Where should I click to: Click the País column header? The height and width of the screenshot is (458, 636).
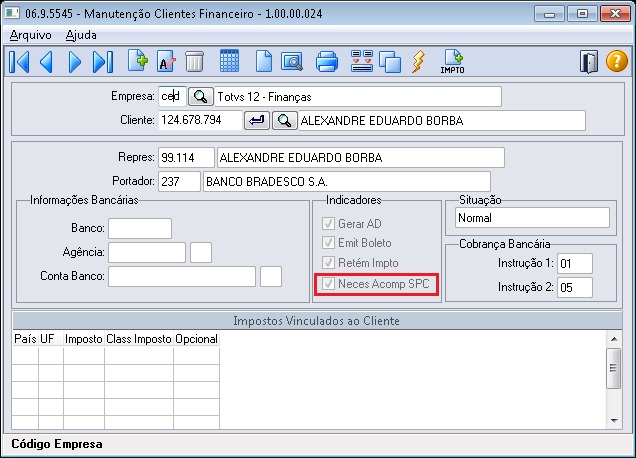pos(25,339)
